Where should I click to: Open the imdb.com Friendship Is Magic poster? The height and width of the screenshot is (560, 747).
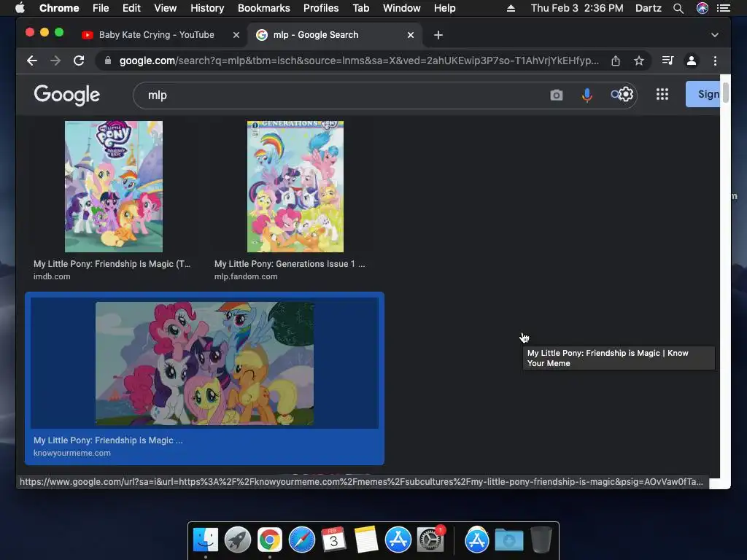click(x=114, y=186)
